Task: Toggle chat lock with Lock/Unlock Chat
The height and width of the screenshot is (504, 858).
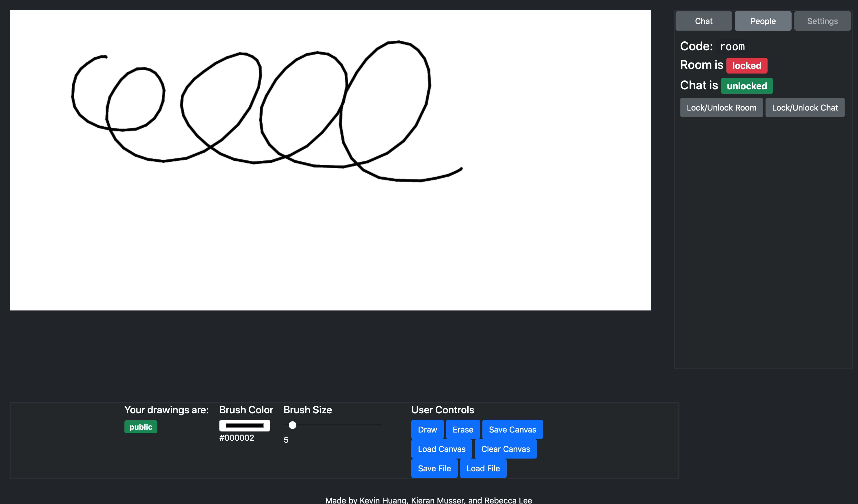Action: pyautogui.click(x=805, y=107)
